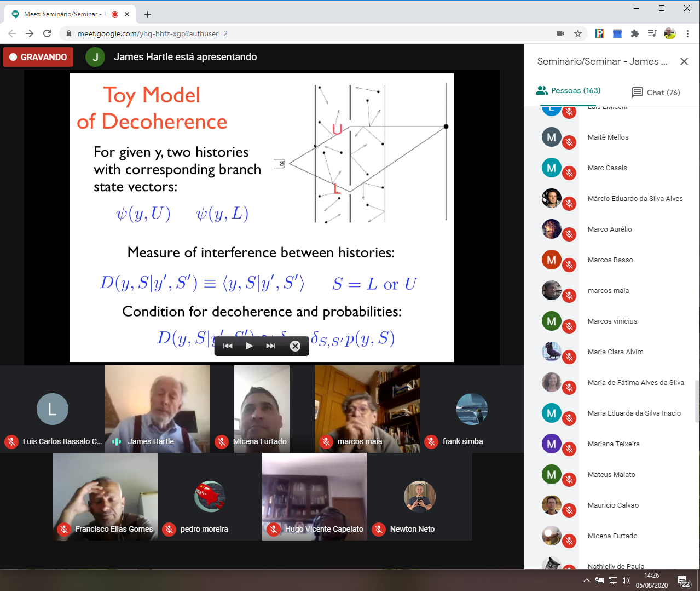Click Maria Clara Alvim muted mic icon
Image resolution: width=700 pixels, height=592 pixels.
pos(569,357)
